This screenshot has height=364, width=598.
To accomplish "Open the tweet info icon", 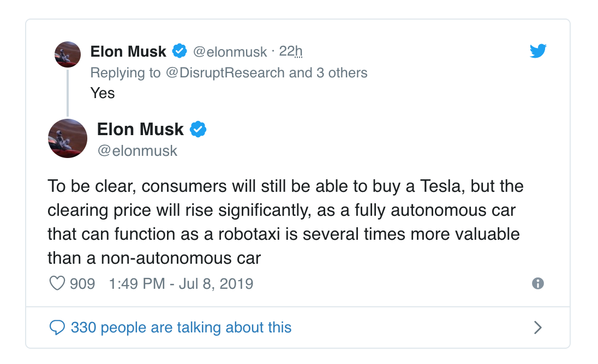I will click(x=538, y=283).
